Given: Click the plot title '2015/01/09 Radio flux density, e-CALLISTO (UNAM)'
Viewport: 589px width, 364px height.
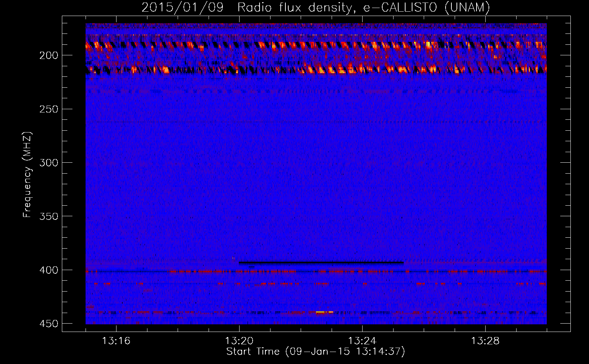Looking at the screenshot, I should pyautogui.click(x=316, y=7).
